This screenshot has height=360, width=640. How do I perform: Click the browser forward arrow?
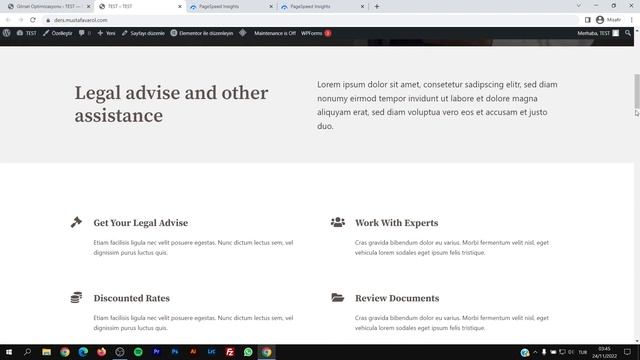pyautogui.click(x=20, y=20)
